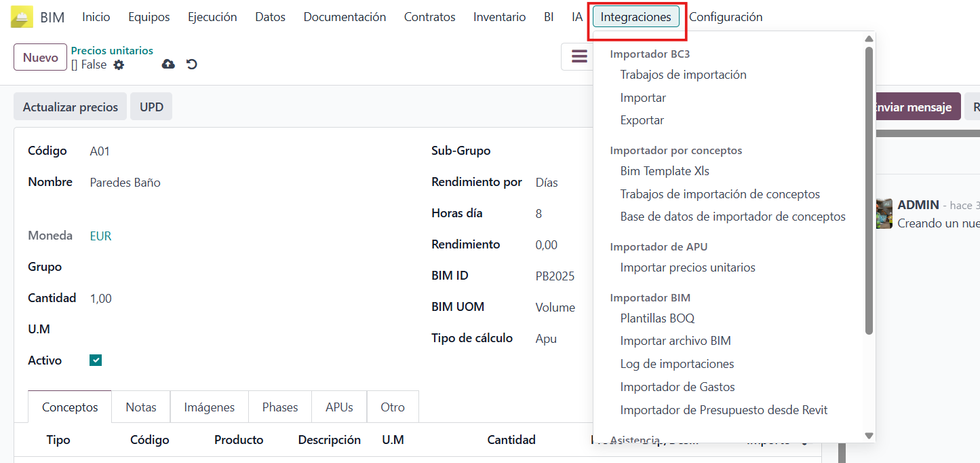Click the ADMIN user avatar
This screenshot has height=463, width=980.
(x=884, y=213)
